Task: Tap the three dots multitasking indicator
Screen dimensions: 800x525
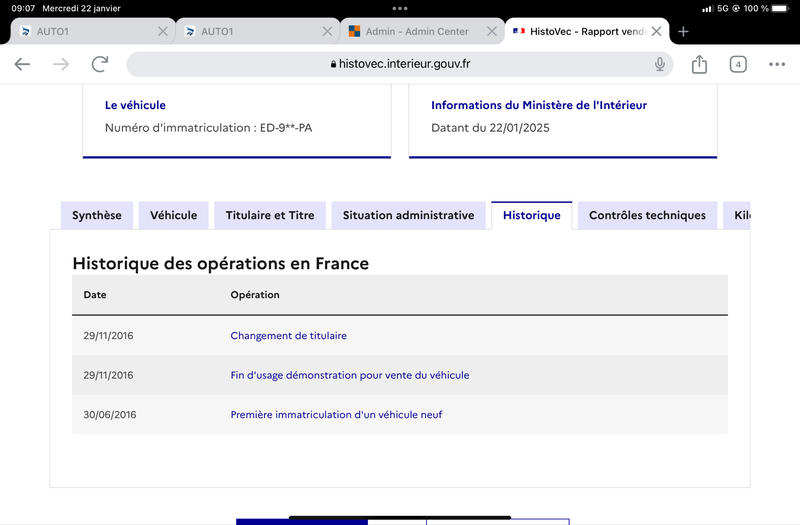Action: [x=400, y=9]
